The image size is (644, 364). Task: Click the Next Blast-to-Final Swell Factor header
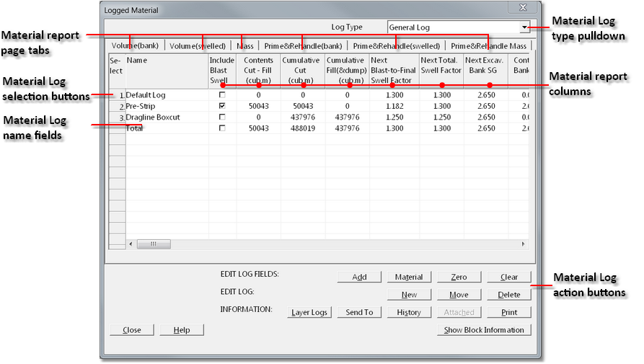coord(394,71)
